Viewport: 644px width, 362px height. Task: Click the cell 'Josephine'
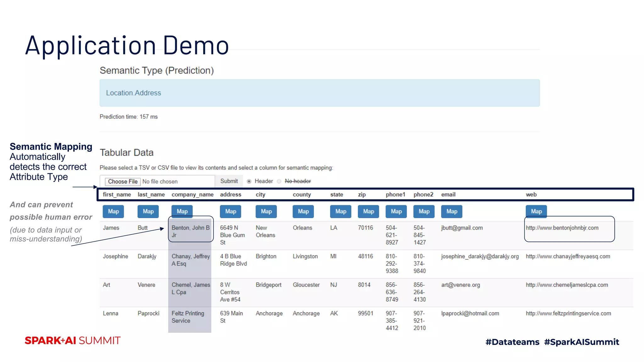(x=115, y=256)
